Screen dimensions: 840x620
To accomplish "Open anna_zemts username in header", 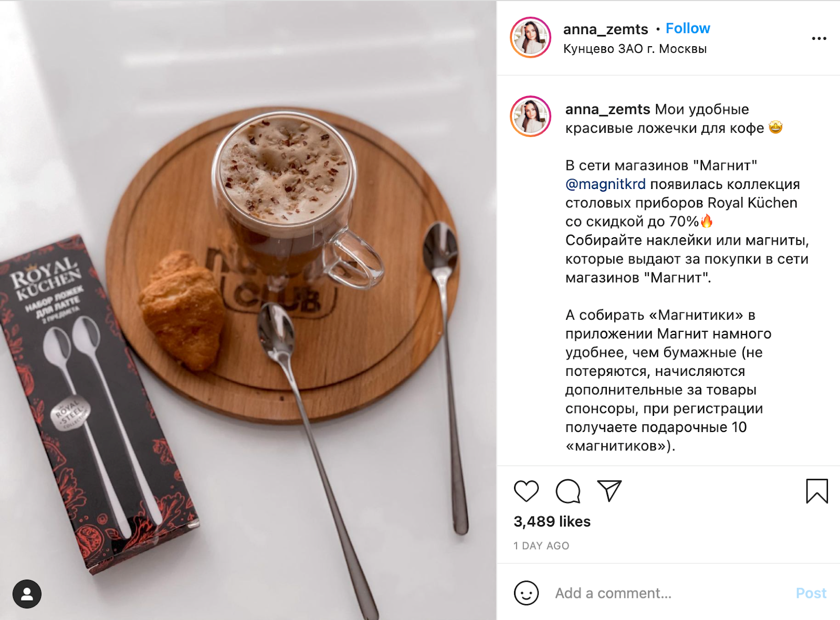I will coord(605,29).
